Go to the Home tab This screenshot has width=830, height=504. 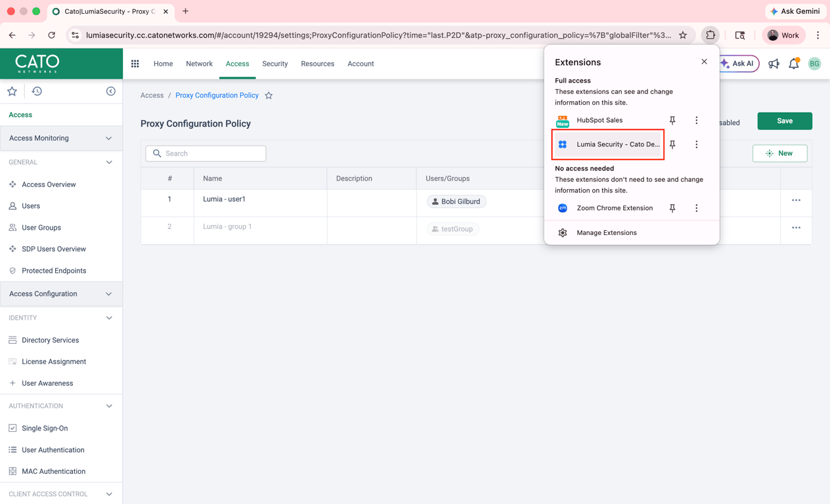coord(163,64)
